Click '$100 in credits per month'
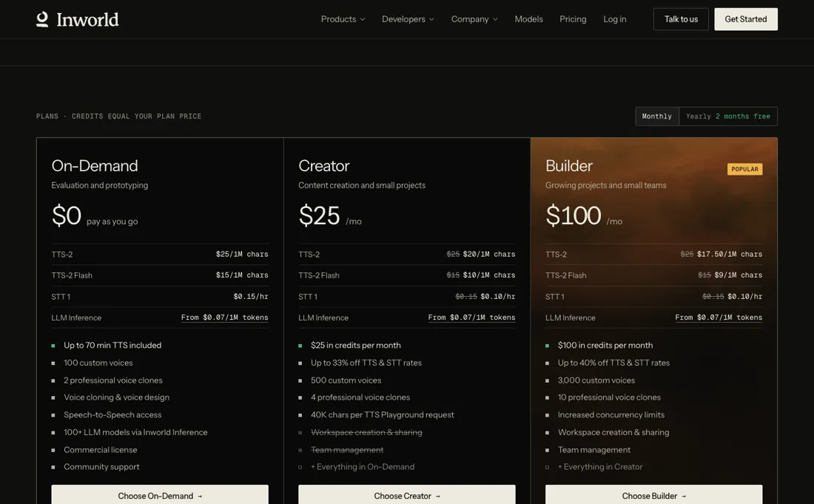 [x=605, y=345]
